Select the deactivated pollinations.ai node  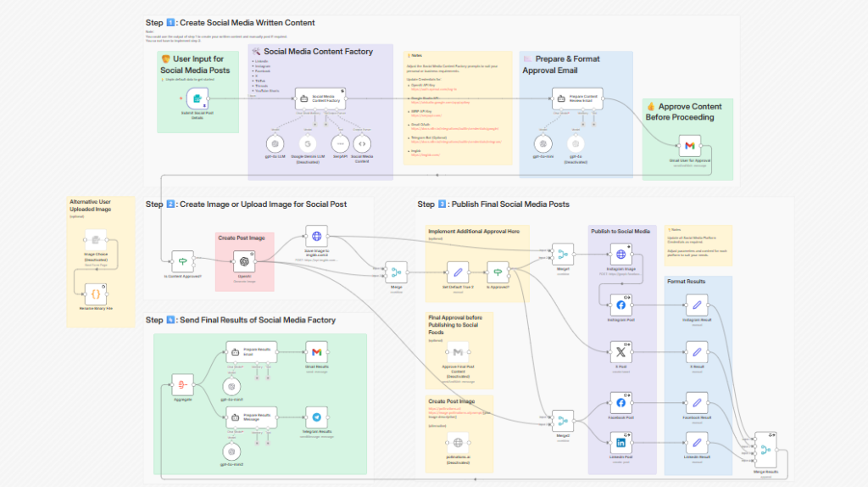click(x=458, y=443)
